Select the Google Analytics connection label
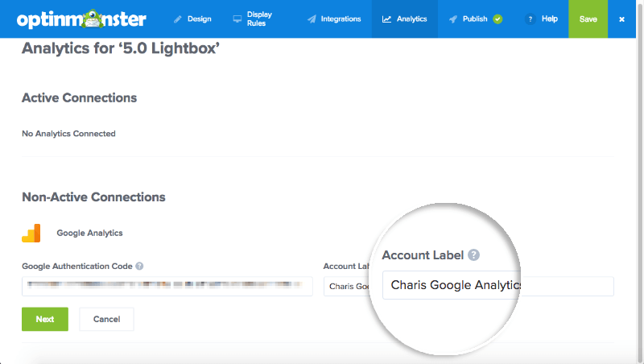The image size is (644, 364). point(89,233)
